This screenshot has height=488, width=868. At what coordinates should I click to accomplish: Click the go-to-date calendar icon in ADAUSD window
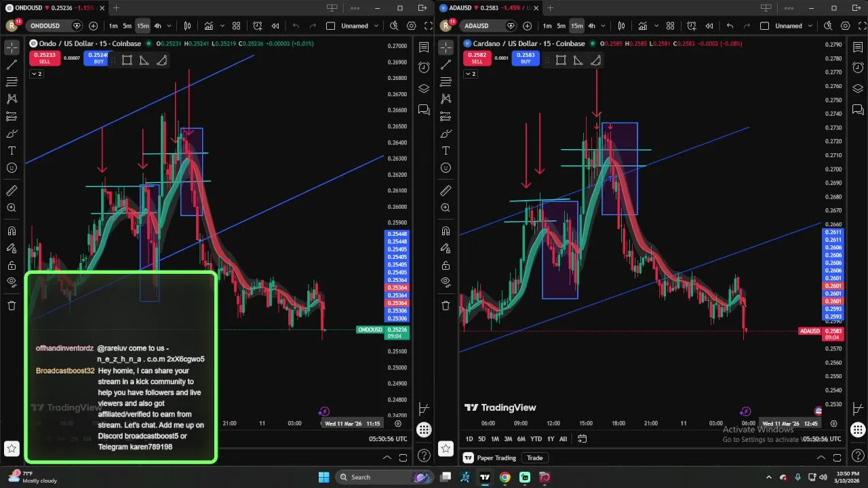[582, 439]
